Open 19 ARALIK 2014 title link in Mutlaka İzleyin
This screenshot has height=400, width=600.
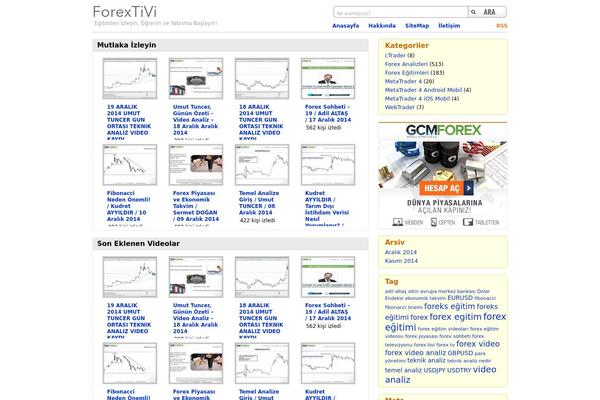[x=129, y=122]
